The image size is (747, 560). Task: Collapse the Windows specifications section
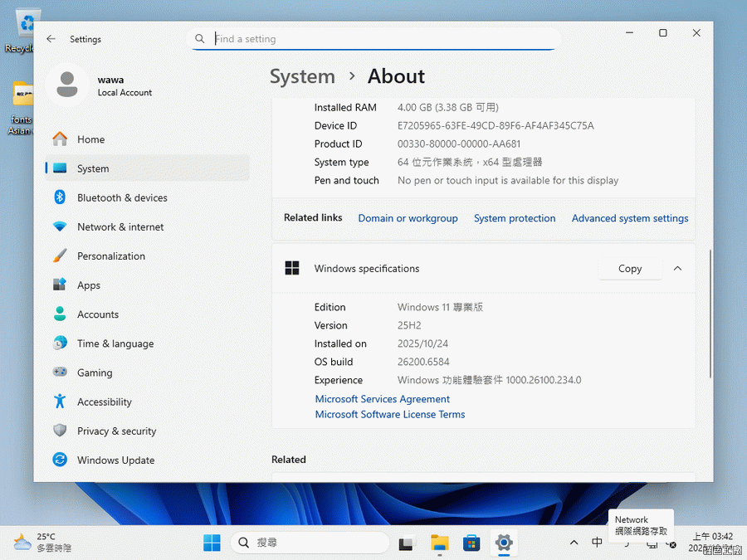(x=677, y=269)
